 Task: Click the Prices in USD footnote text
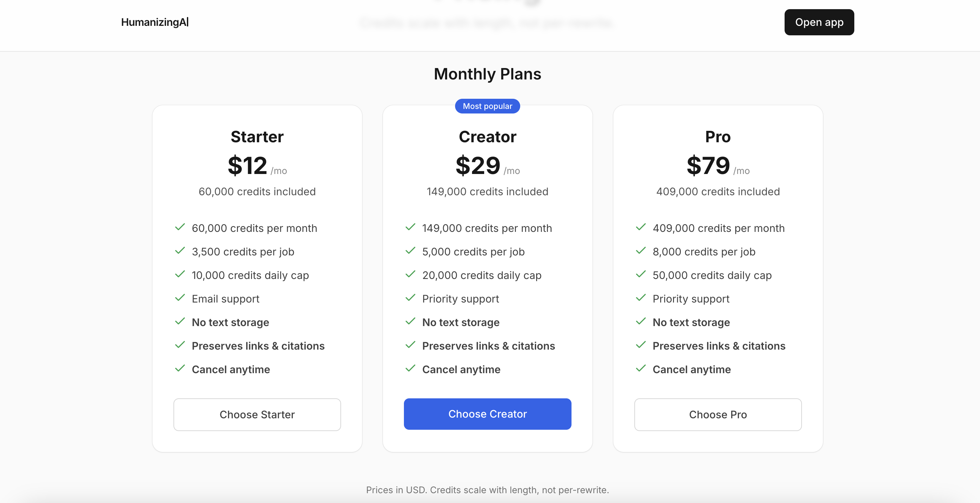coord(487,490)
